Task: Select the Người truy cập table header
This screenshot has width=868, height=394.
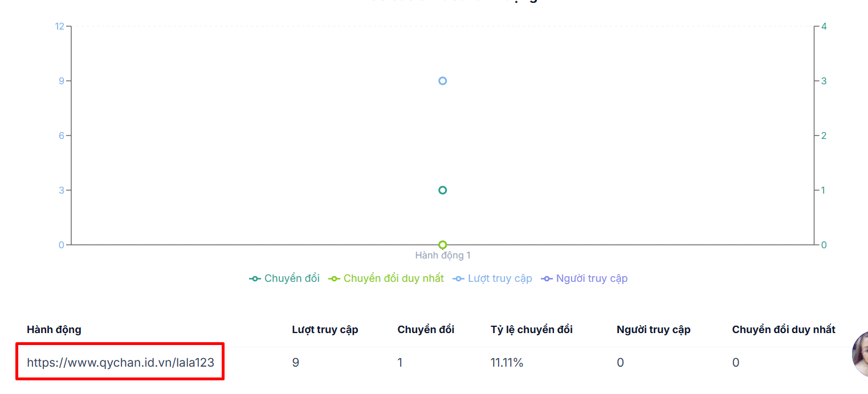Action: point(653,330)
